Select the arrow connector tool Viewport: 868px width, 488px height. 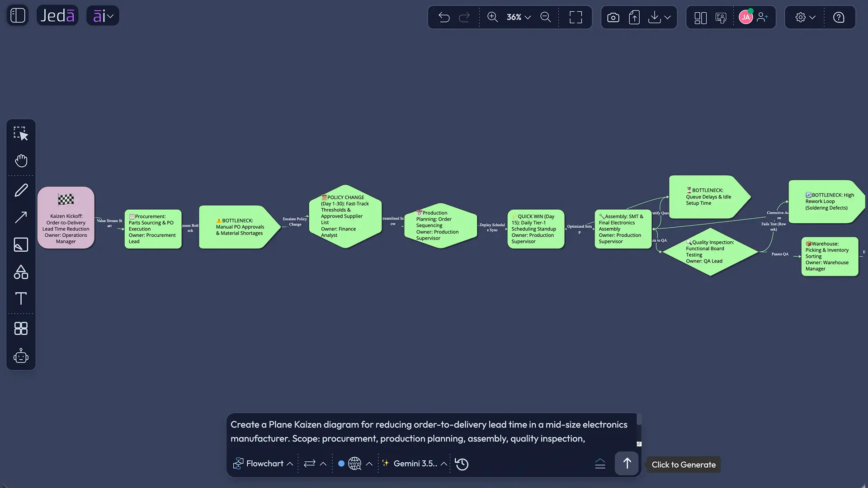pos(21,217)
